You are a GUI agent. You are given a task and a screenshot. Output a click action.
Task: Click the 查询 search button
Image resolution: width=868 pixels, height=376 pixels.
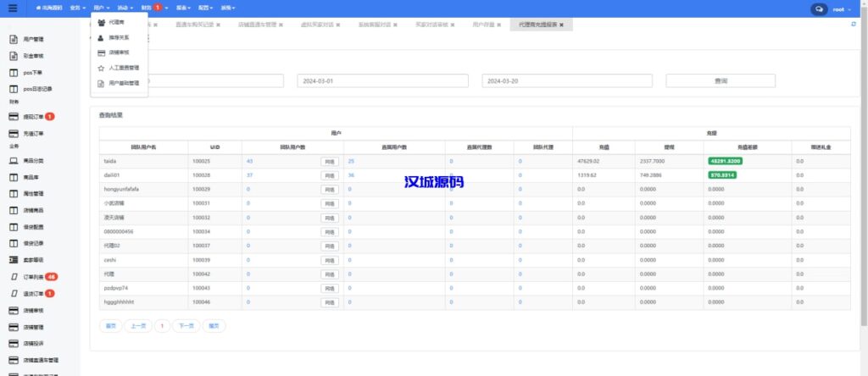(x=721, y=80)
